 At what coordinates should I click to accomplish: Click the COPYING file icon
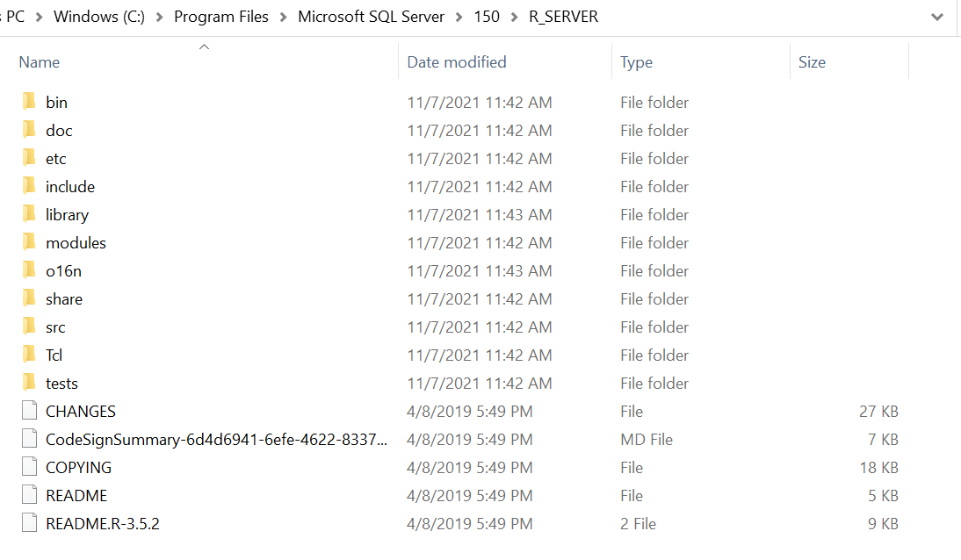[x=29, y=467]
